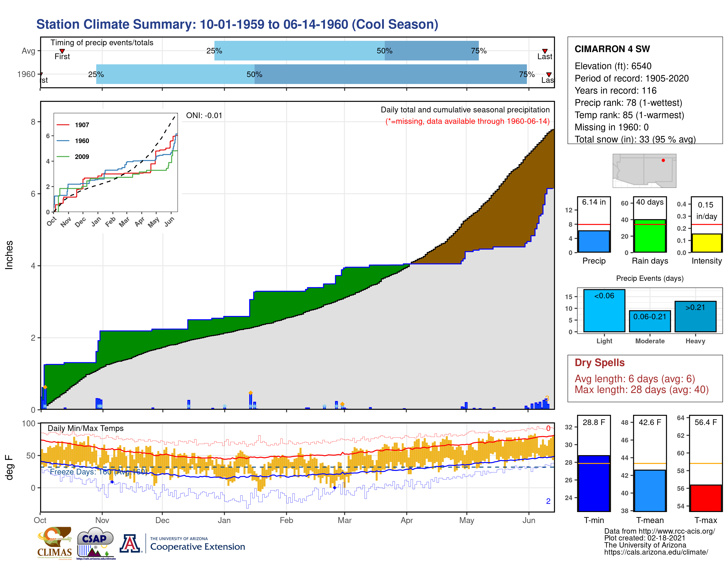728x563 pixels.
Task: Click the Years in record: 116 line
Action: tap(615, 91)
